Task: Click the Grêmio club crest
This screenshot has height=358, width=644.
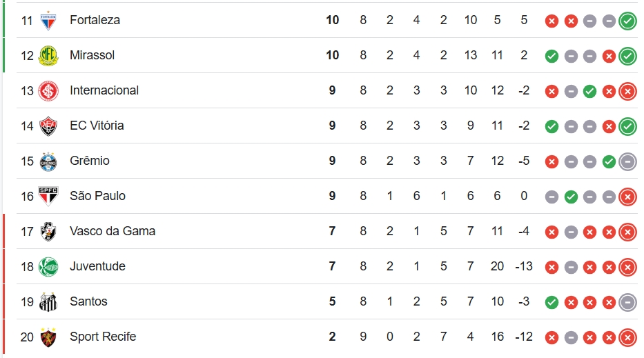Action: (48, 161)
